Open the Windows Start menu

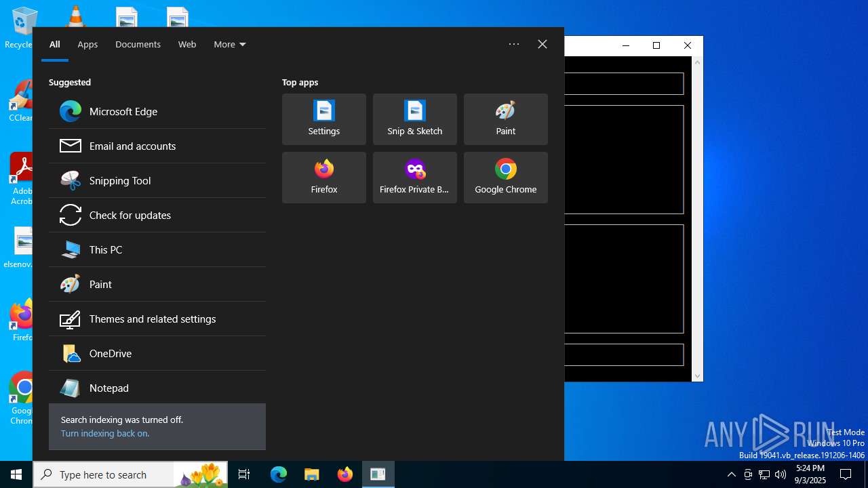point(16,474)
